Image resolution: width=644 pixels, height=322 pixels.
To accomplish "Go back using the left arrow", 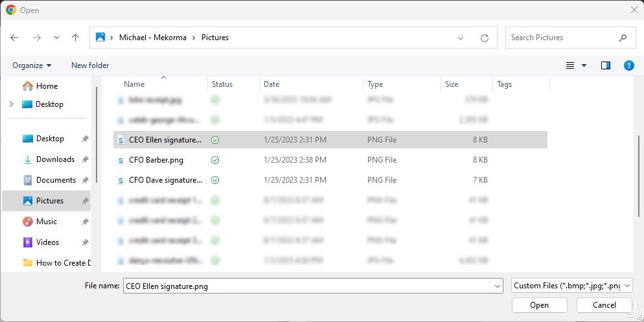I will [14, 38].
